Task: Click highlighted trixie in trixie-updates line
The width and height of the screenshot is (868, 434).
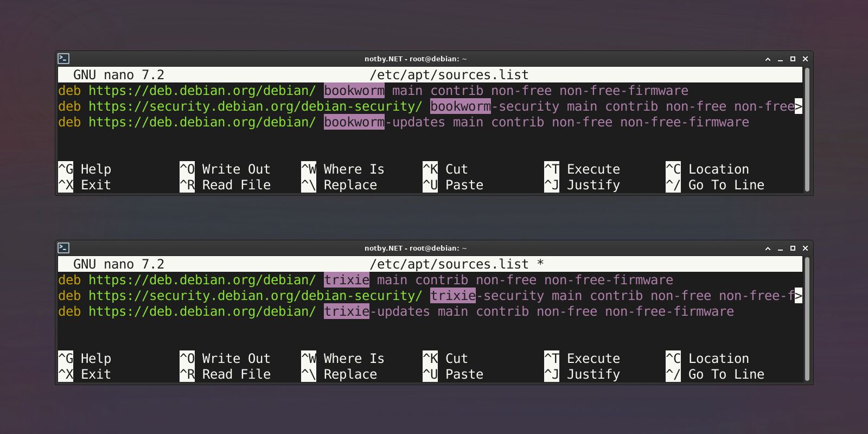Action: [347, 311]
